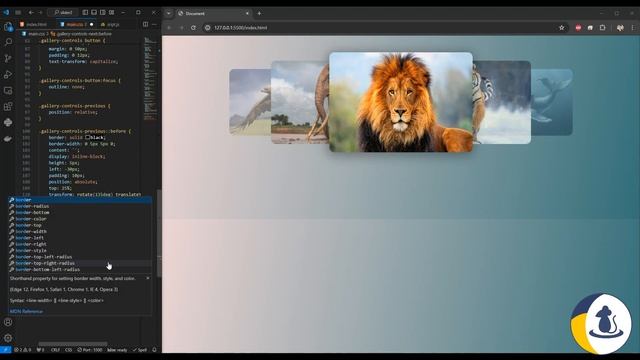The height and width of the screenshot is (360, 640).
Task: Open editor More Actions menu
Action: (154, 24)
